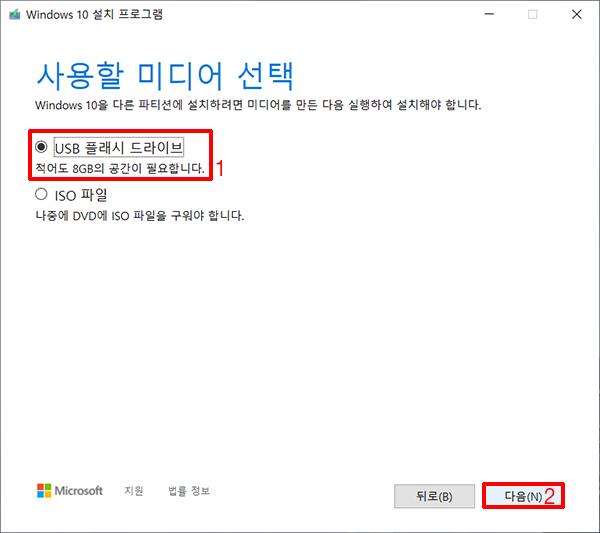Click the Microsoft logo
The height and width of the screenshot is (533, 600).
pos(70,491)
